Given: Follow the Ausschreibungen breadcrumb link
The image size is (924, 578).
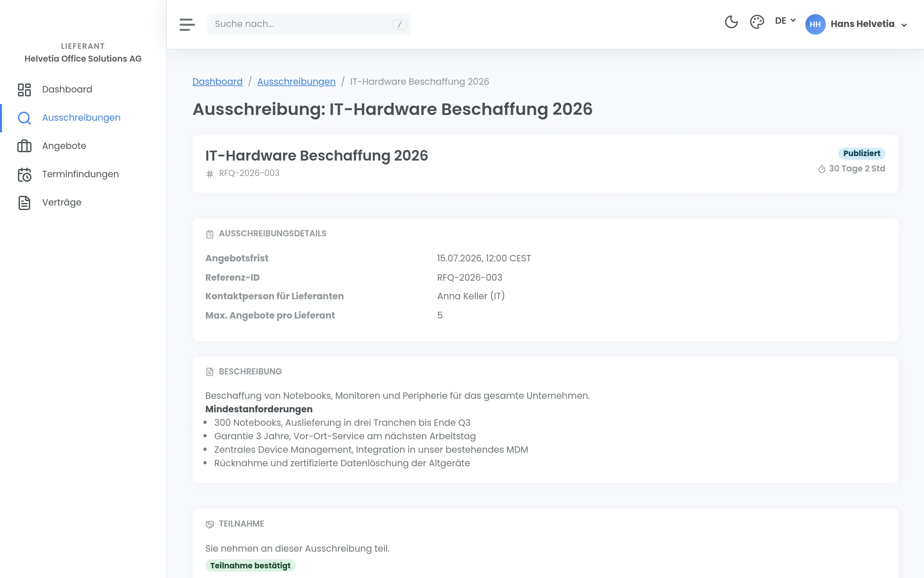Looking at the screenshot, I should coord(296,82).
